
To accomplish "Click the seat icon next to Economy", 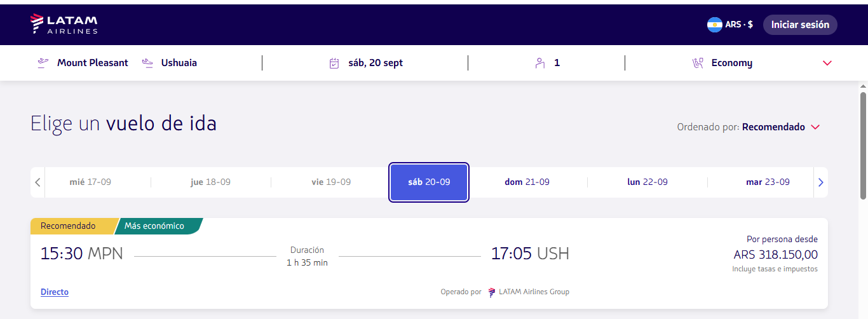I will [x=697, y=63].
